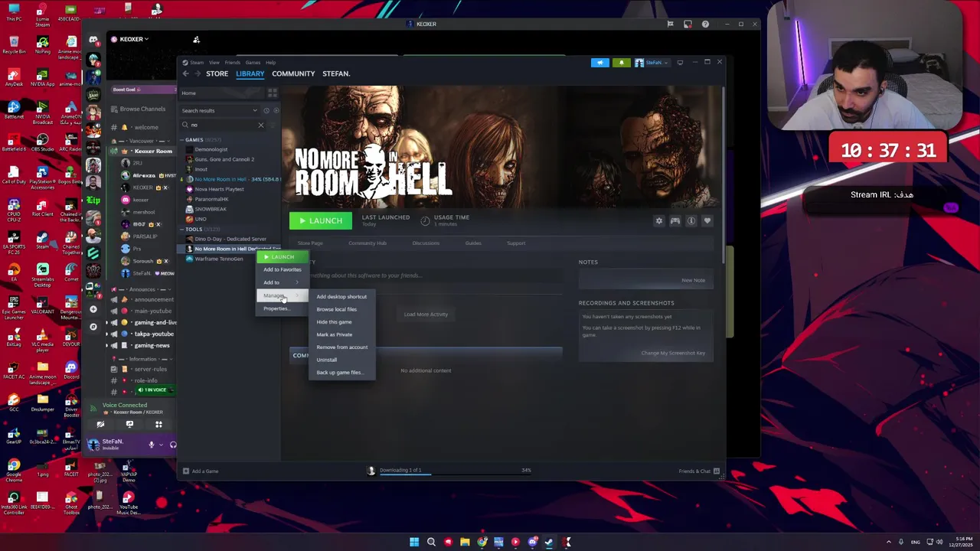Select Remove from account
This screenshot has width=980, height=551.
341,347
